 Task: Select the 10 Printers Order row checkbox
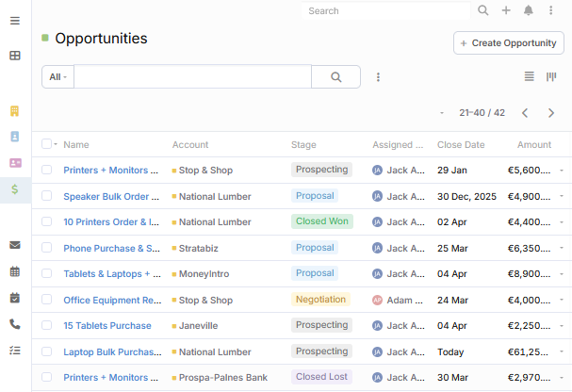point(46,221)
